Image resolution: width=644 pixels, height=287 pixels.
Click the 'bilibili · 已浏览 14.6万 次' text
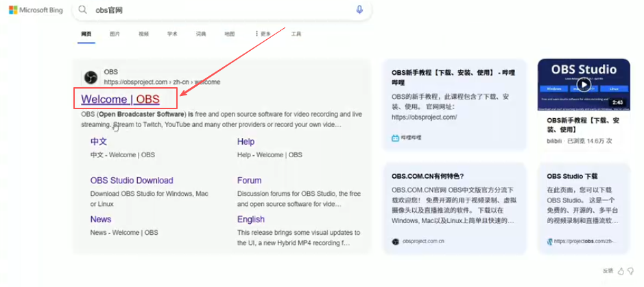coord(579,141)
